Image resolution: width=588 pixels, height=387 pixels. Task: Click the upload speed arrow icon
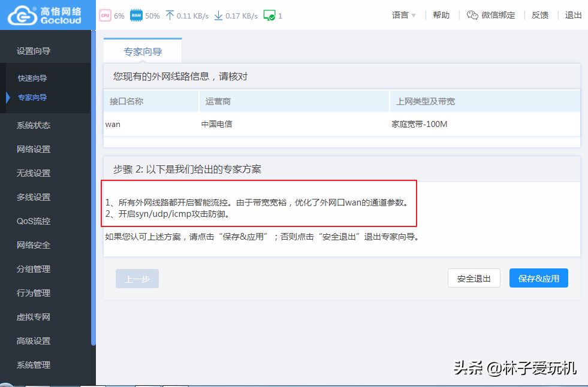(x=170, y=16)
